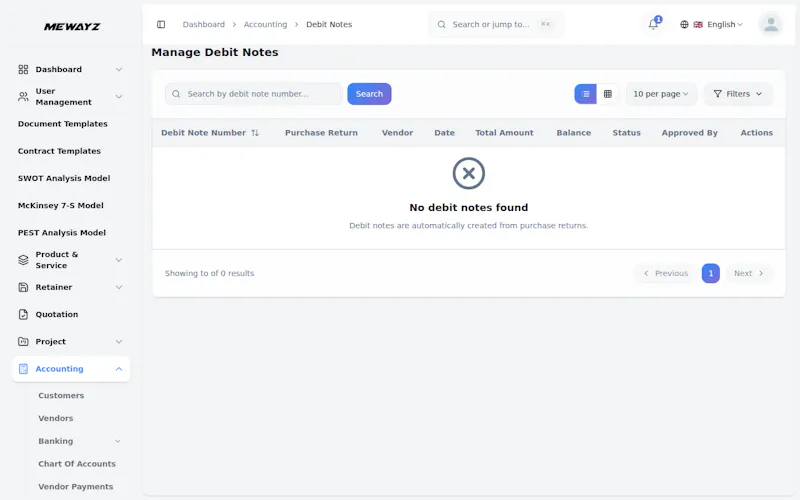Image resolution: width=800 pixels, height=500 pixels.
Task: Click Accounting breadcrumb link
Action: (x=265, y=24)
